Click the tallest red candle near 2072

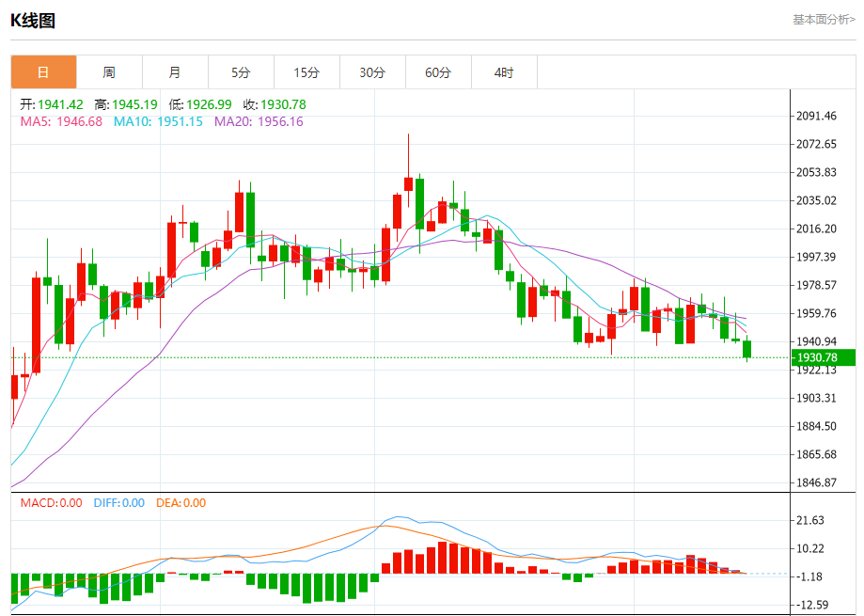408,184
